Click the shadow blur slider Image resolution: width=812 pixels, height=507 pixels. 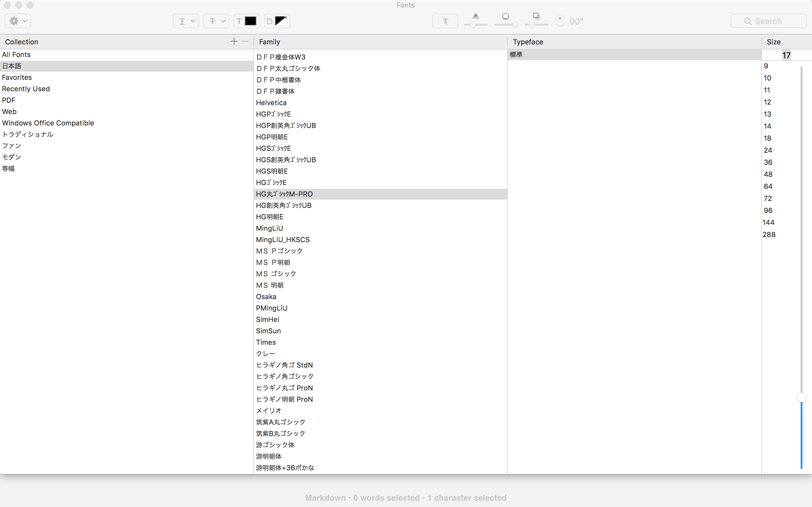pos(506,24)
